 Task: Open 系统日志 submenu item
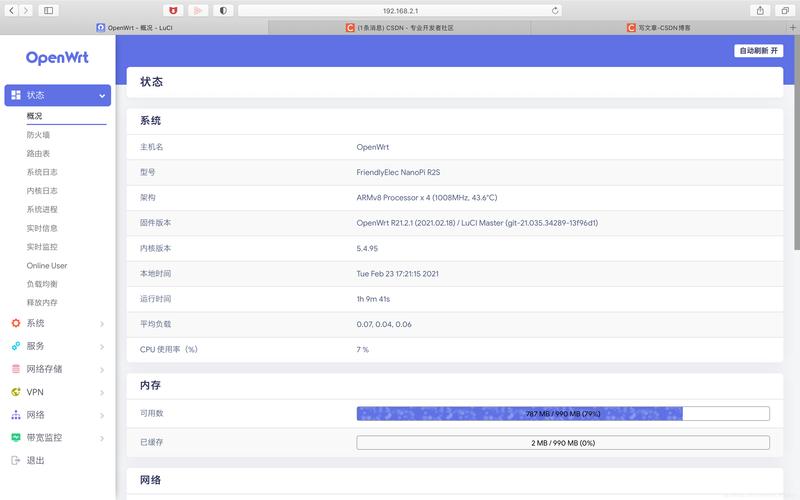click(42, 172)
